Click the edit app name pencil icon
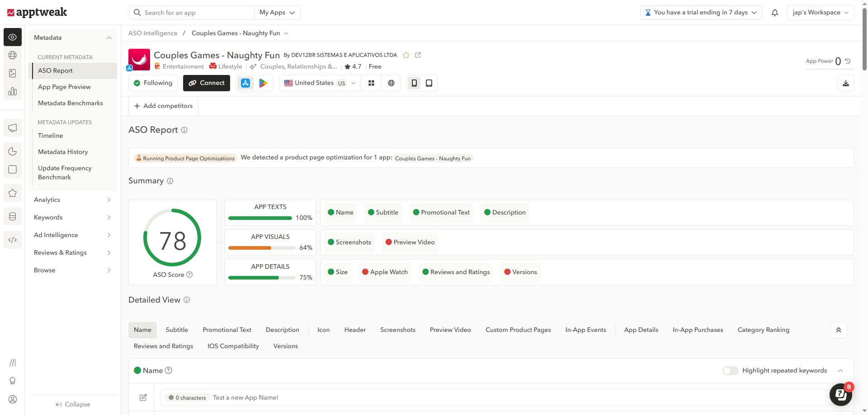 (143, 397)
